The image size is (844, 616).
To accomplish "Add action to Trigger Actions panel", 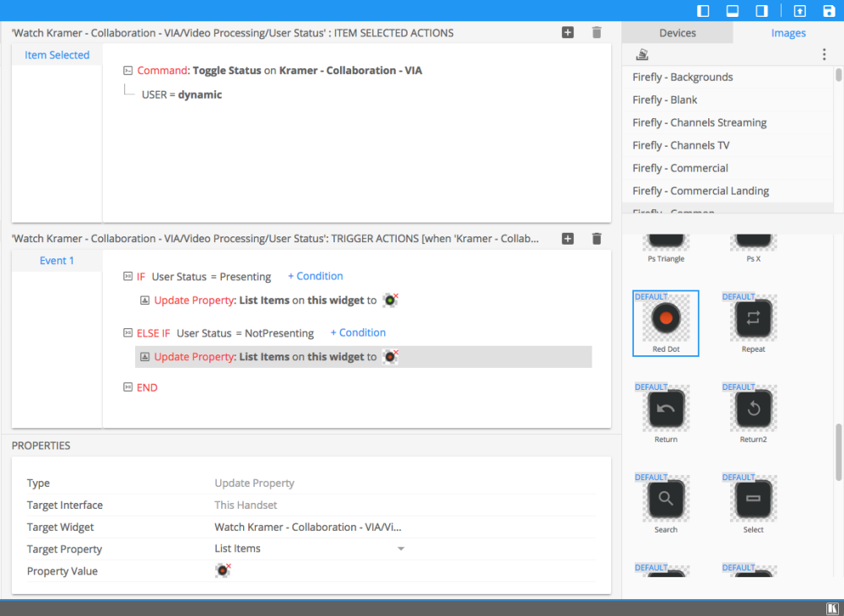I will point(568,238).
